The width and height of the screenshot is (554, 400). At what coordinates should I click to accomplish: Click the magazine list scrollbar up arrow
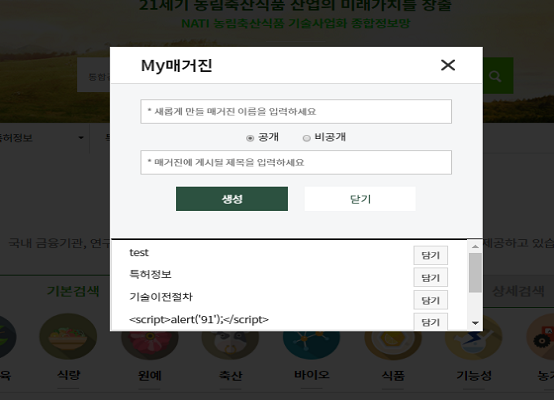[475, 246]
